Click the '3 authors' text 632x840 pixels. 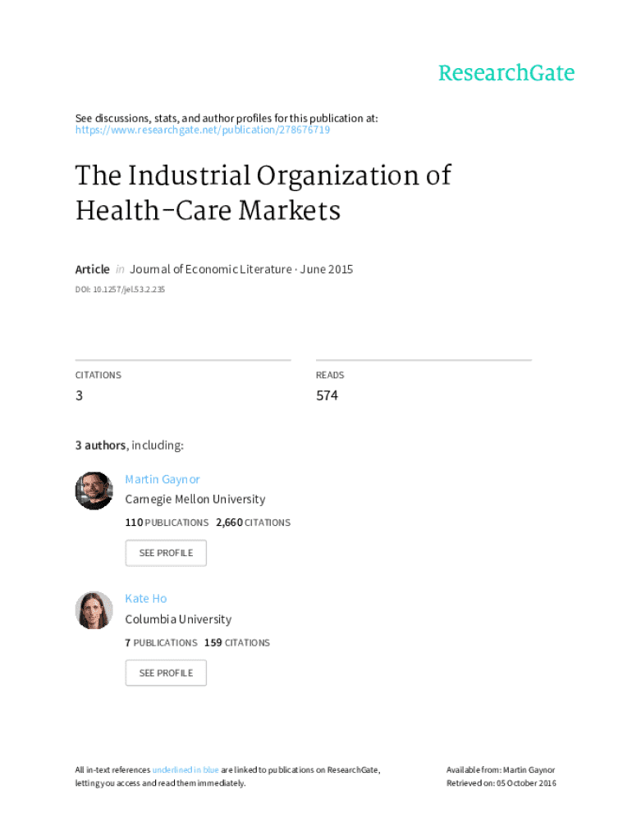pos(101,445)
